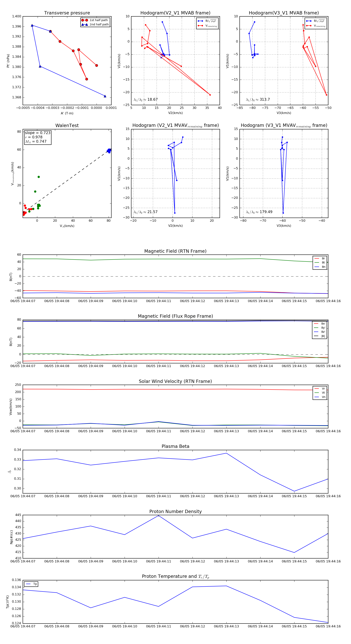This screenshot has height=644, width=351.
Task: Click the β_p y-axis label
Action: [10, 471]
